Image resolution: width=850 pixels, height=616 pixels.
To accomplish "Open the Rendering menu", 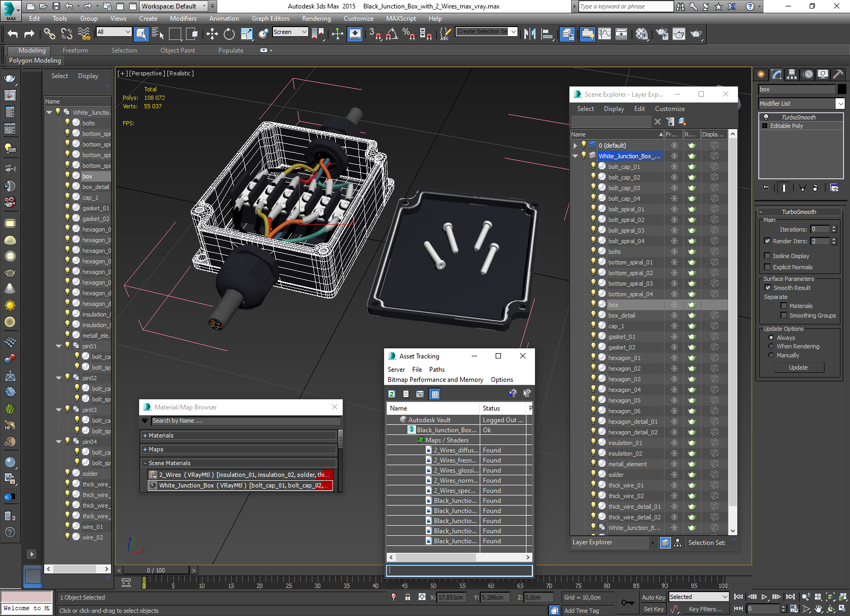I will click(316, 19).
